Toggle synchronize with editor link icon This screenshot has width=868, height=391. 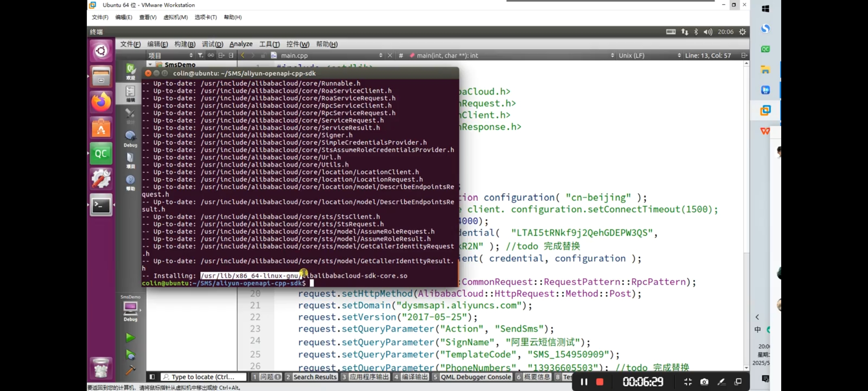pyautogui.click(x=211, y=55)
